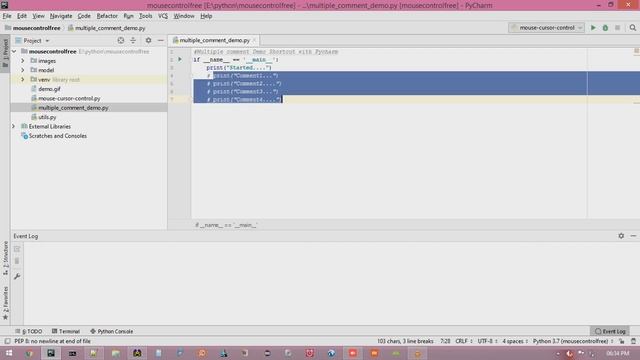Change CRLF line separator in status bar
This screenshot has height=360, width=640.
[x=463, y=341]
